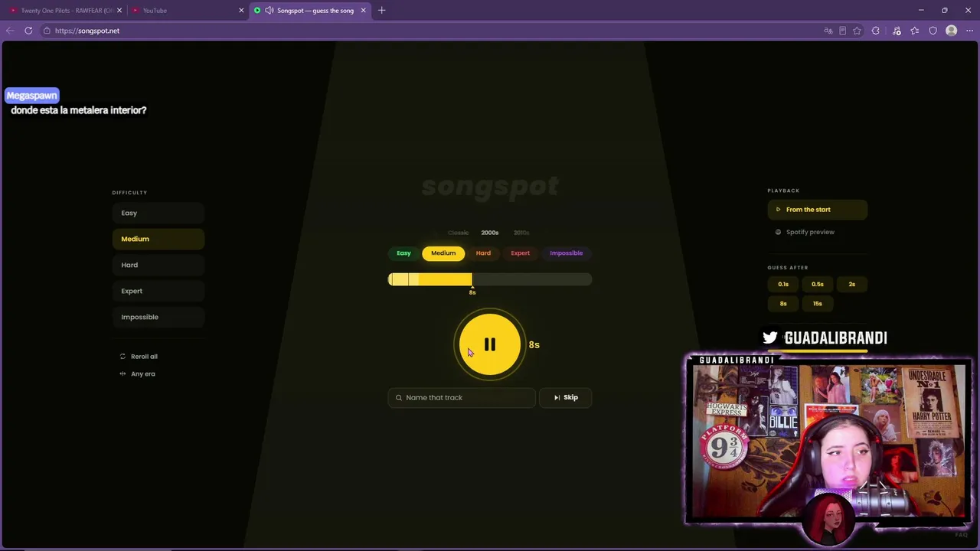Choose Impossible in the Difficulty sidebar

(x=158, y=317)
